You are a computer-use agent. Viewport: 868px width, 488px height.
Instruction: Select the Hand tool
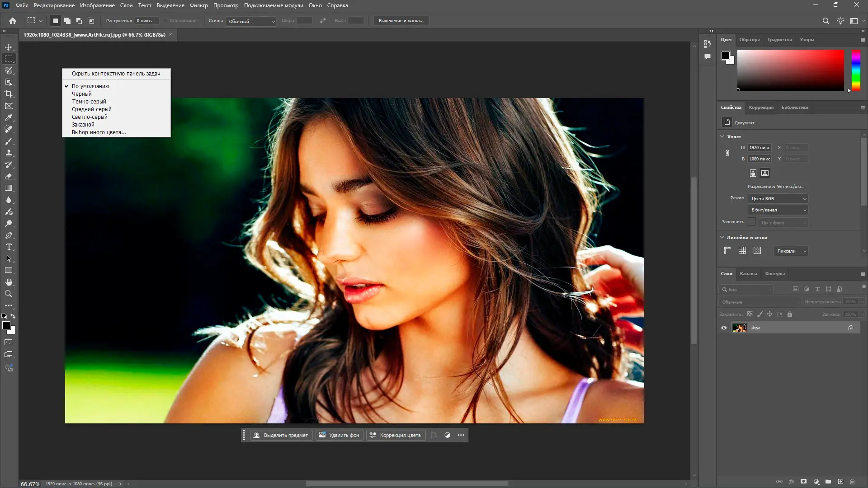pos(9,282)
